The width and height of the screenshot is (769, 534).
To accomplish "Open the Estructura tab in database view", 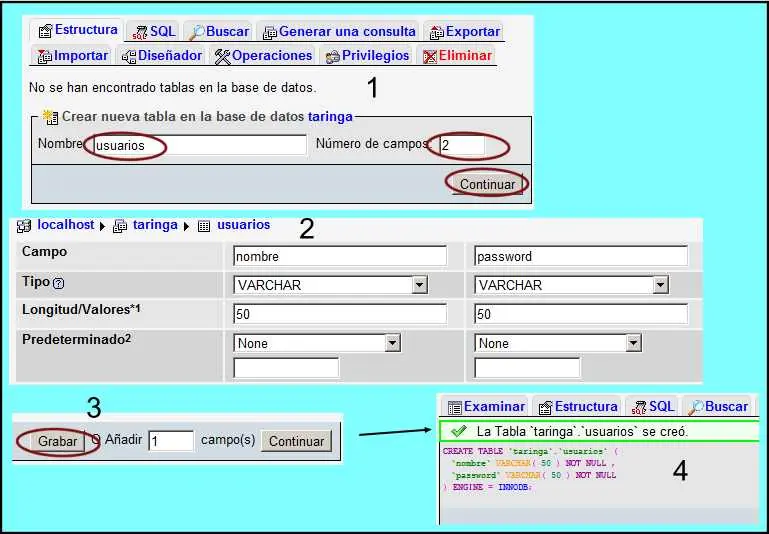I will click(78, 30).
